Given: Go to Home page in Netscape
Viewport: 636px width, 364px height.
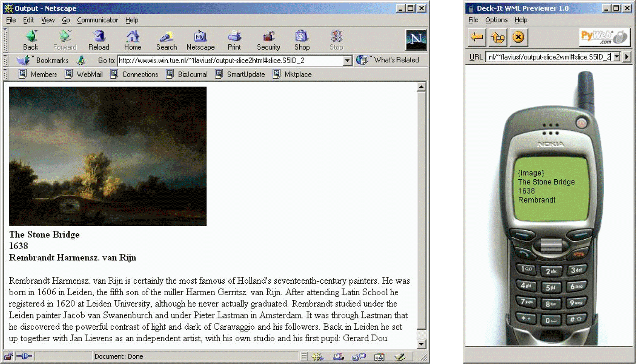Looking at the screenshot, I should tap(133, 40).
